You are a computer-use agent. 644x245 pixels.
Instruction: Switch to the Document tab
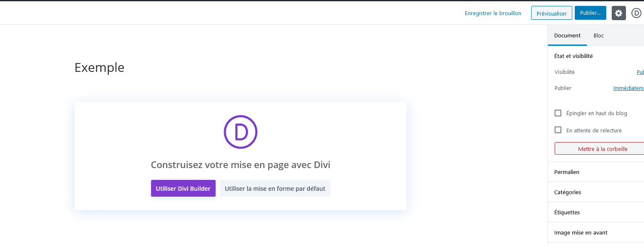pyautogui.click(x=567, y=36)
